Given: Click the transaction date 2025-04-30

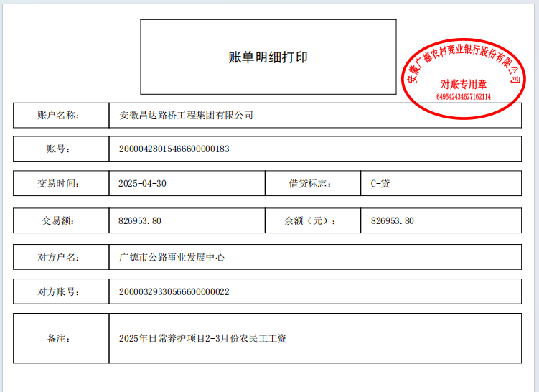Looking at the screenshot, I should (x=142, y=184).
